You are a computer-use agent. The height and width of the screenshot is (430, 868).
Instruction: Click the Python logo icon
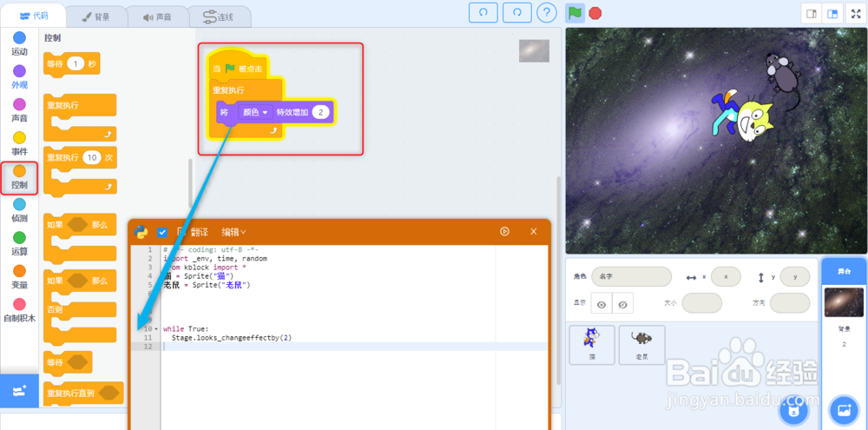pyautogui.click(x=141, y=232)
